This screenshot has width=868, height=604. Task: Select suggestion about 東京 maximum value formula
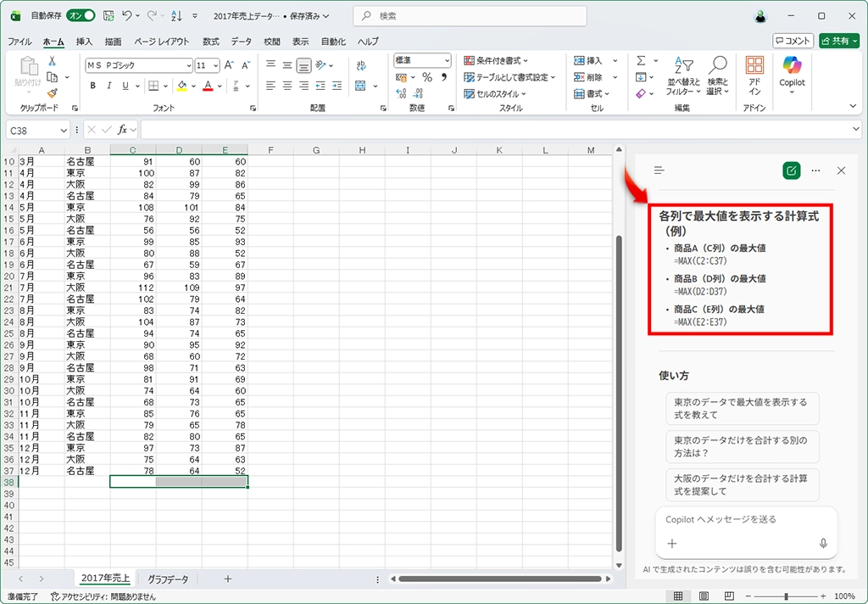[x=742, y=408]
